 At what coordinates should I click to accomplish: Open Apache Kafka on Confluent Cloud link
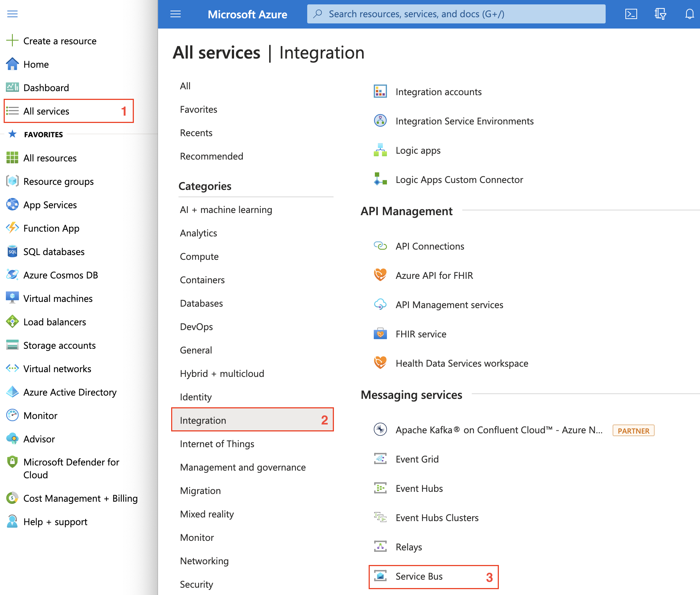coord(499,430)
